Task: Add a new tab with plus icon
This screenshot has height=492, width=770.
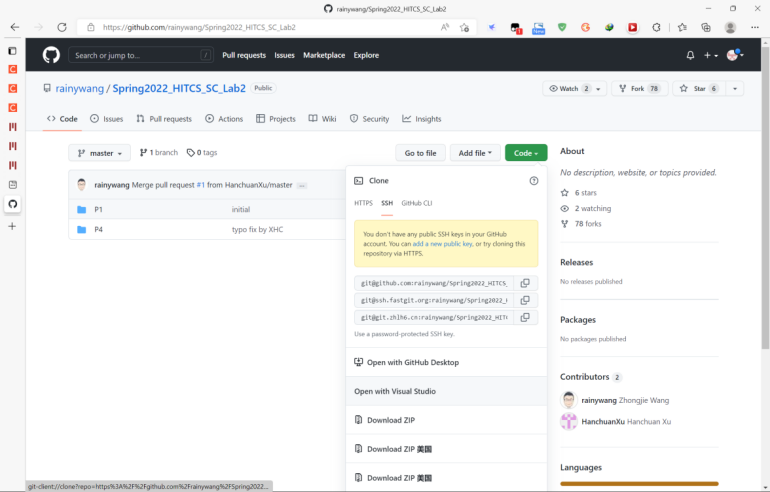Action: [12, 226]
